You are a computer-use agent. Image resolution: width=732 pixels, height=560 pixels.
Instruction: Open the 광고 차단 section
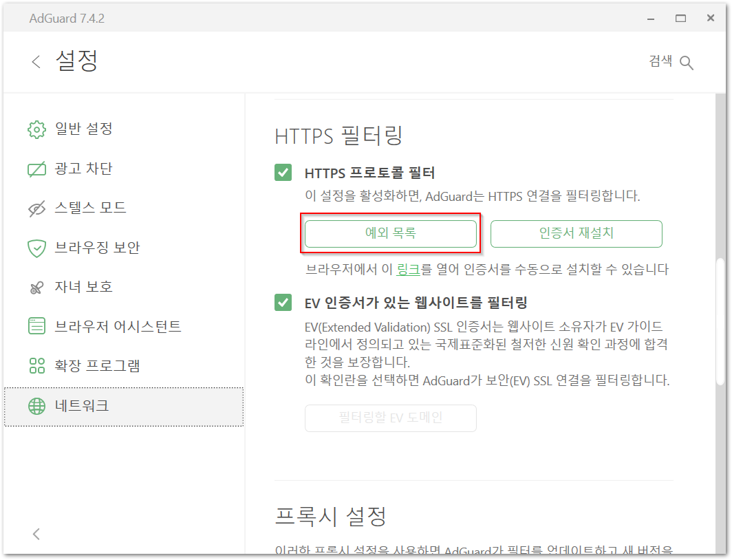[124, 169]
